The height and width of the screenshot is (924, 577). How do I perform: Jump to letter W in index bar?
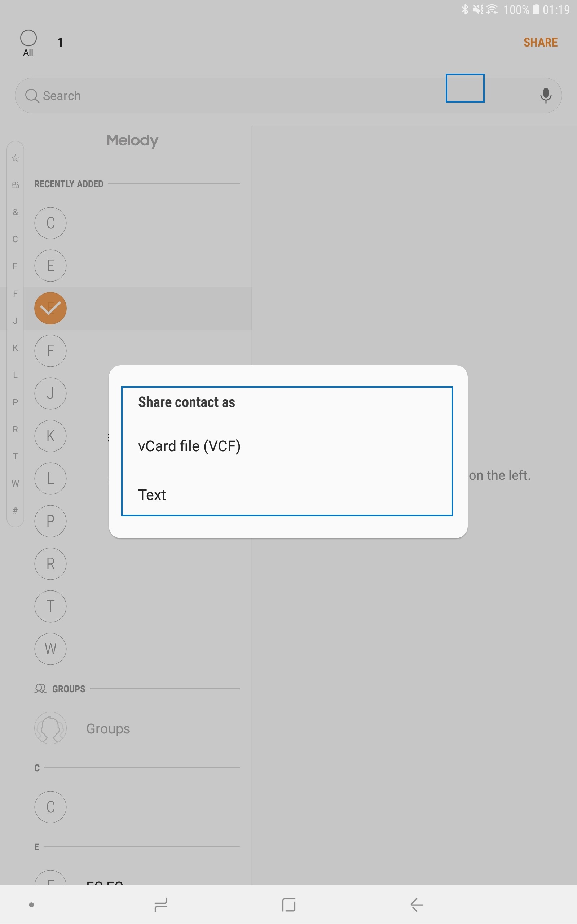coord(15,483)
